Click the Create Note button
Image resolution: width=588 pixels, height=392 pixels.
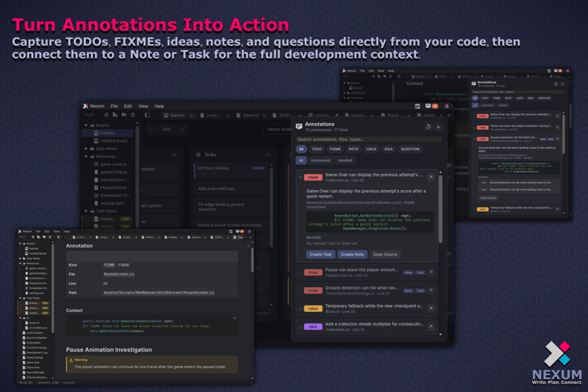352,254
